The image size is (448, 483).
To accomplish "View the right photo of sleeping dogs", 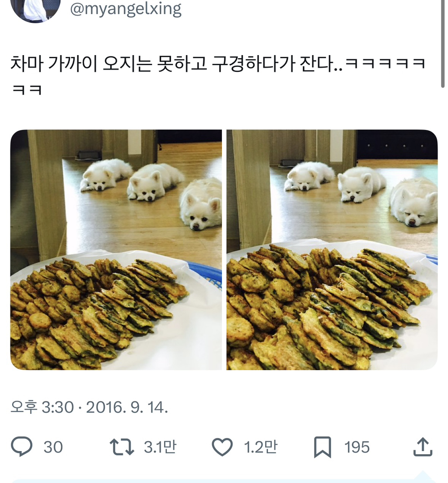I will point(332,250).
